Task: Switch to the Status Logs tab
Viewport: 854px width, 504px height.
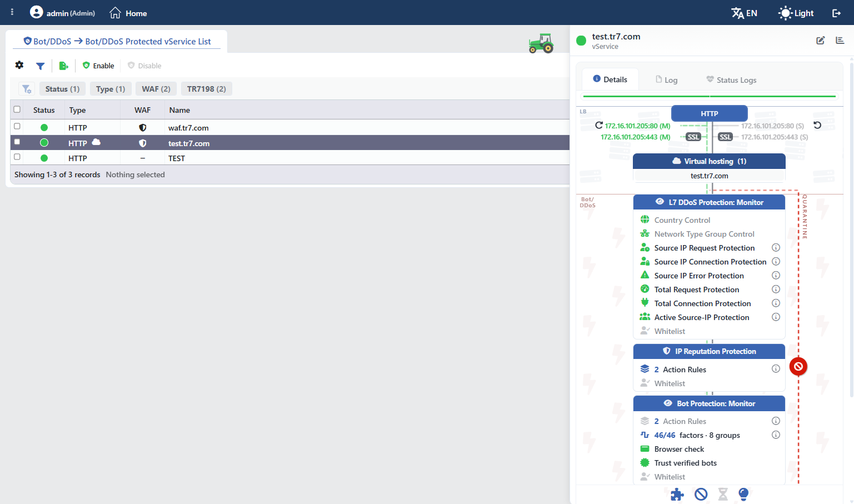Action: click(731, 80)
